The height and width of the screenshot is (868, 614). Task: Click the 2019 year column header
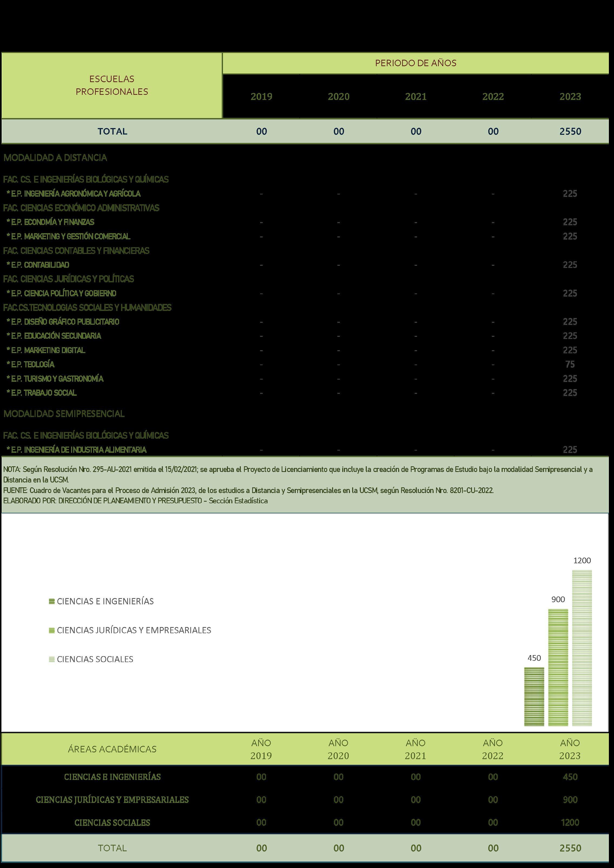pos(261,97)
